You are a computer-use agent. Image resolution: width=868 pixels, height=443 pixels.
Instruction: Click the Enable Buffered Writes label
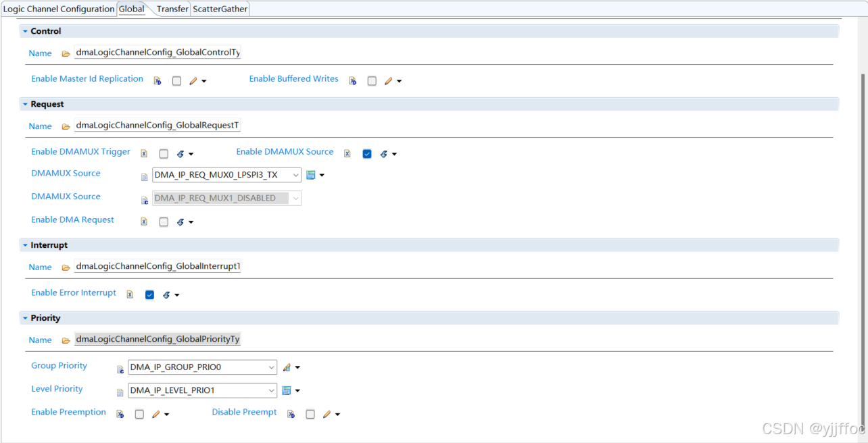(293, 78)
